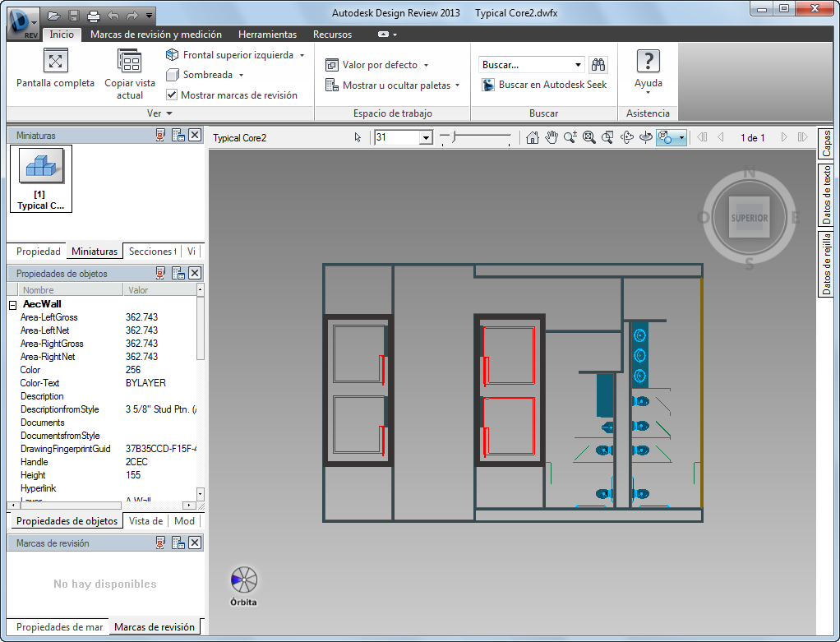Click the Redo arrow icon
Screen dimensions: 840x642
point(132,16)
